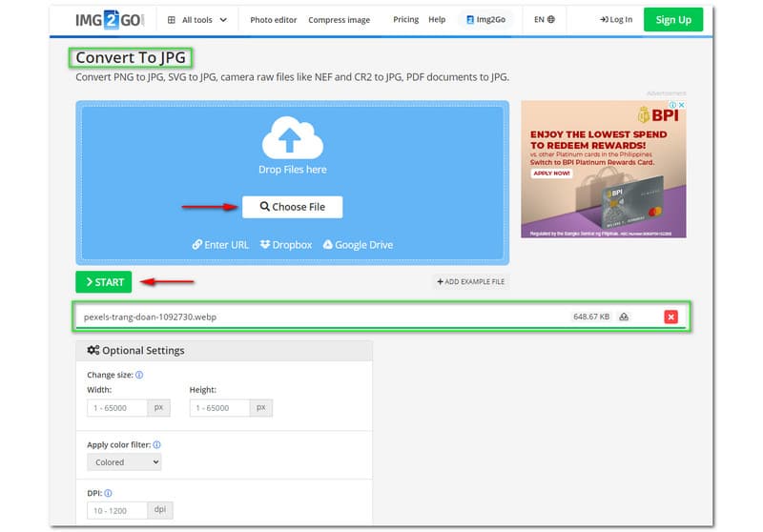Show info for Change size setting

click(x=139, y=375)
